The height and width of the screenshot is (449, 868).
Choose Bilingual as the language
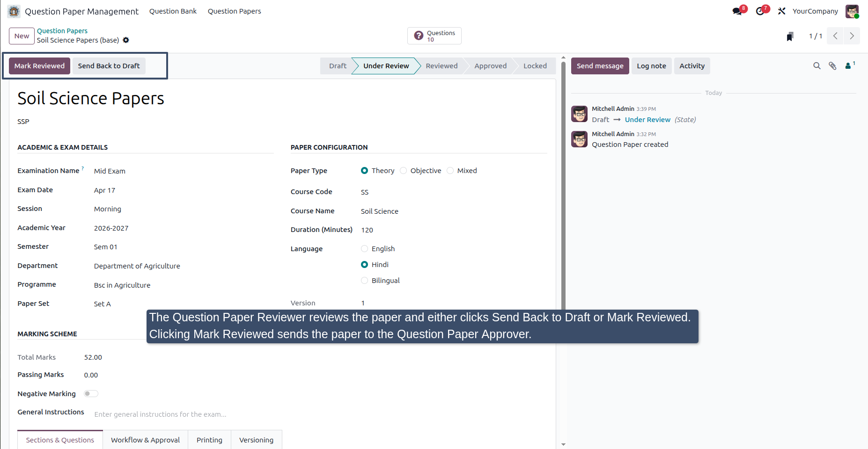[364, 281]
